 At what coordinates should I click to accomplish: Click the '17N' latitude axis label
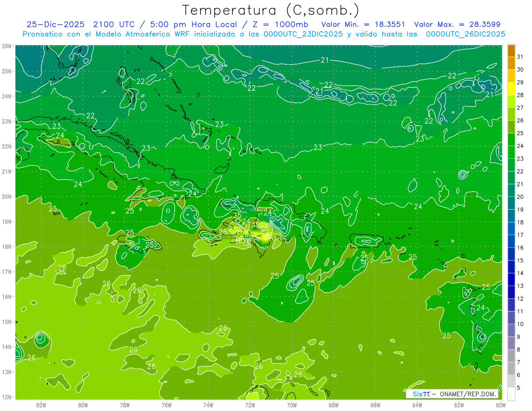pyautogui.click(x=7, y=272)
